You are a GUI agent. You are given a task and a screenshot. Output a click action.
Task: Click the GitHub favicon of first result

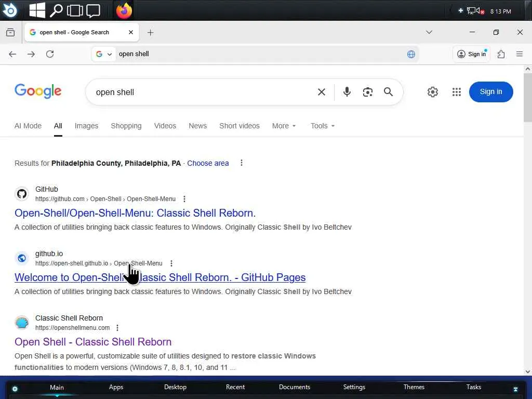22,194
